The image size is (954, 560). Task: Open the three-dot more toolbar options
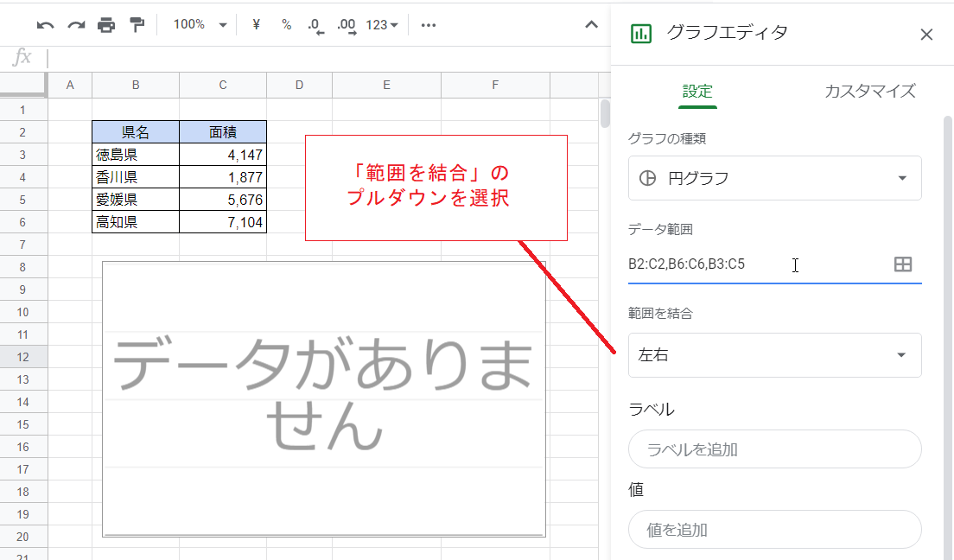[x=429, y=25]
